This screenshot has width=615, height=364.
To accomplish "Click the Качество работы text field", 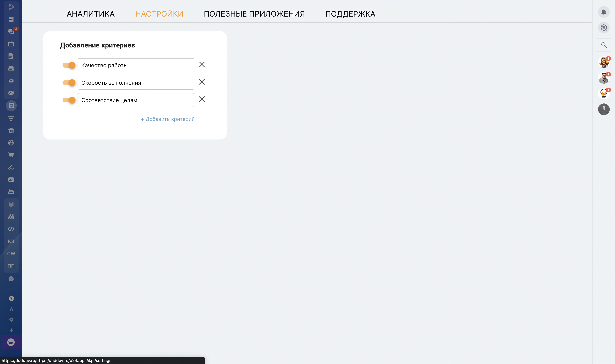I will [x=136, y=65].
